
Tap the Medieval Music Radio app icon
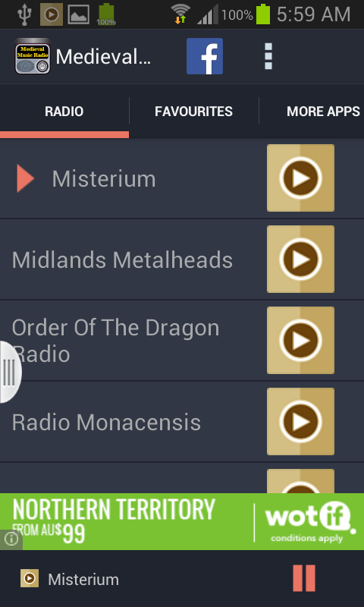click(33, 56)
